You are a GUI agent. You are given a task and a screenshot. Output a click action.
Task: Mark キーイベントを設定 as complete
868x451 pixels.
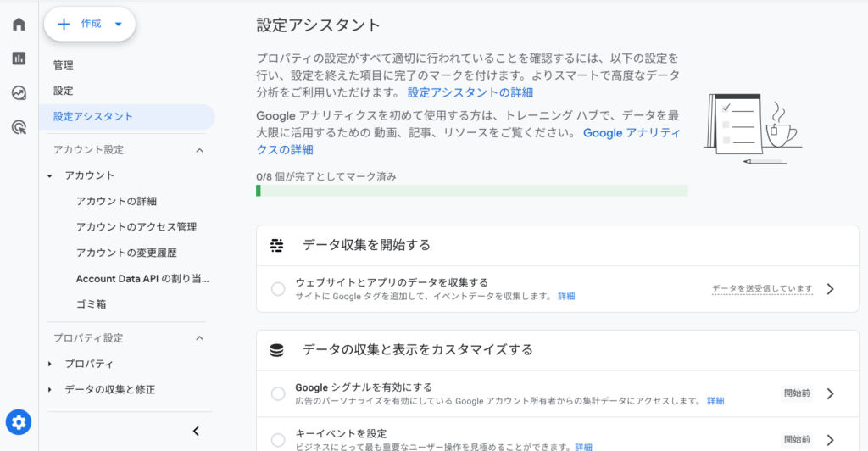point(278,440)
